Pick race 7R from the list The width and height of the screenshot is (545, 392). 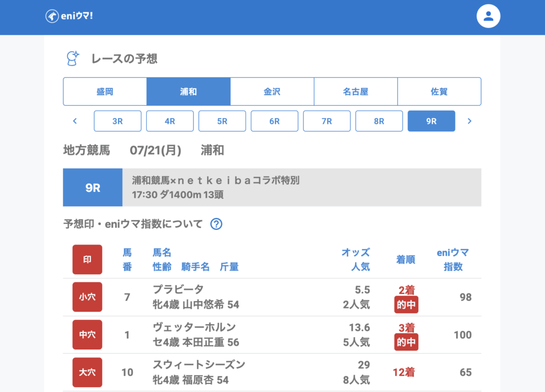click(327, 121)
